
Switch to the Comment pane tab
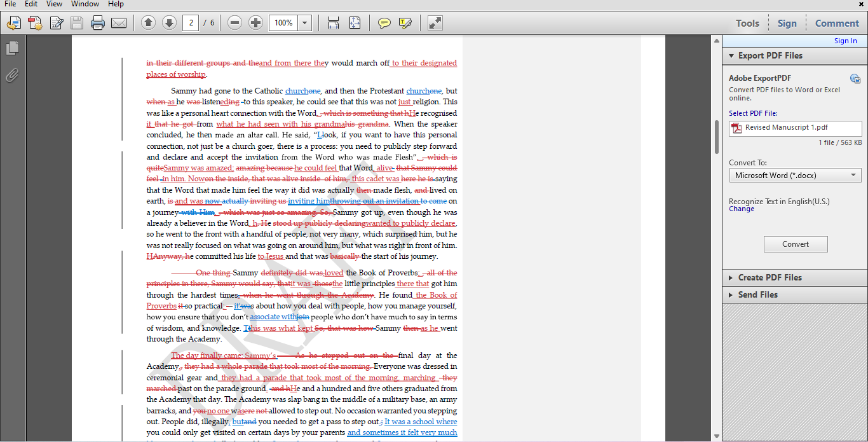click(x=837, y=24)
